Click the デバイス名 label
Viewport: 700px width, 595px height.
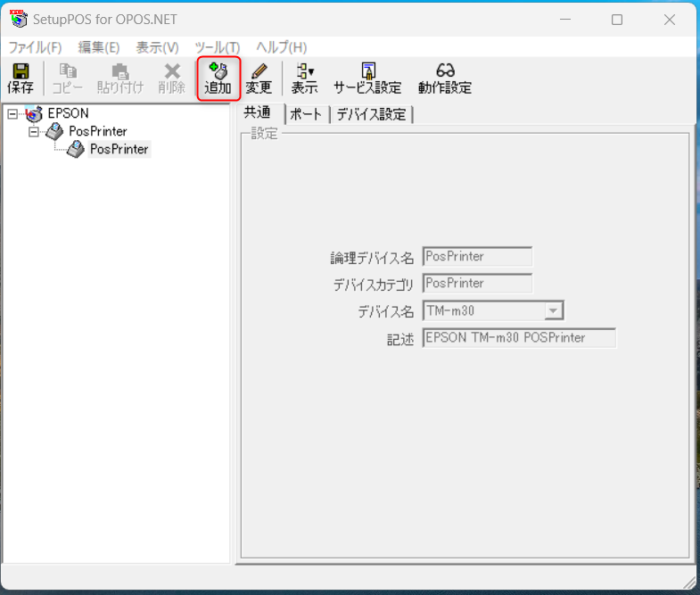(x=386, y=311)
